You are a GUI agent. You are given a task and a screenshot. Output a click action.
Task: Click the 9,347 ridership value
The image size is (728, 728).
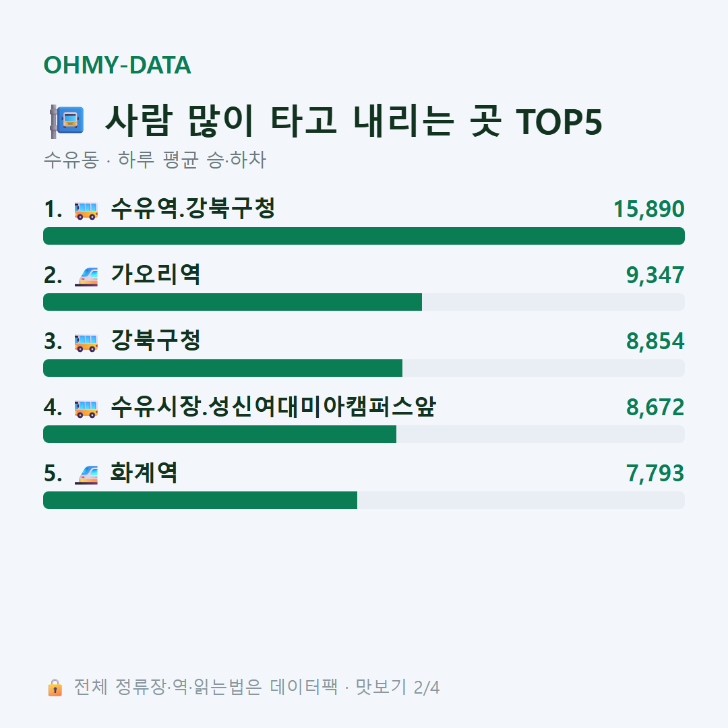655,275
